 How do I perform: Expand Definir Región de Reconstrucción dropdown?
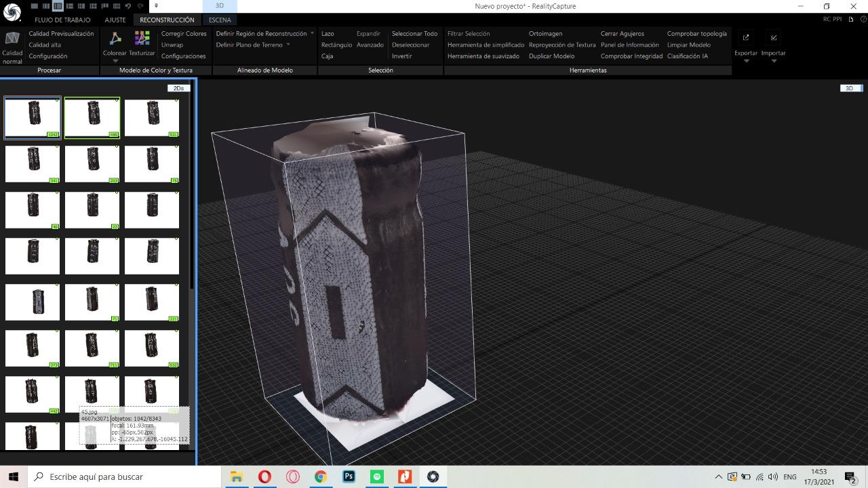[x=312, y=33]
